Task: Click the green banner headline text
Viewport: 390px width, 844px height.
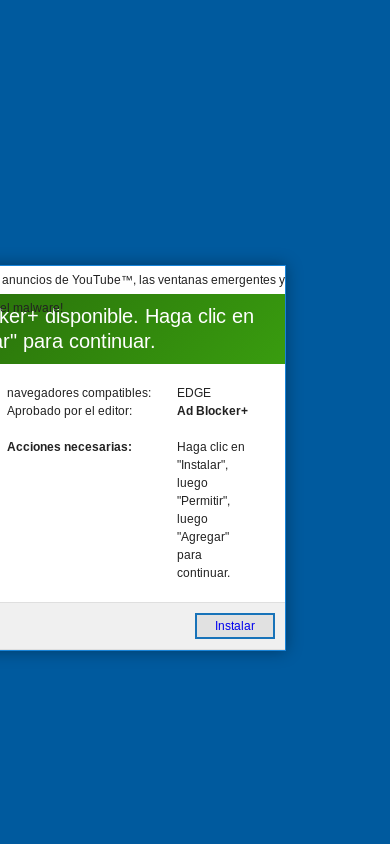Action: (x=126, y=328)
